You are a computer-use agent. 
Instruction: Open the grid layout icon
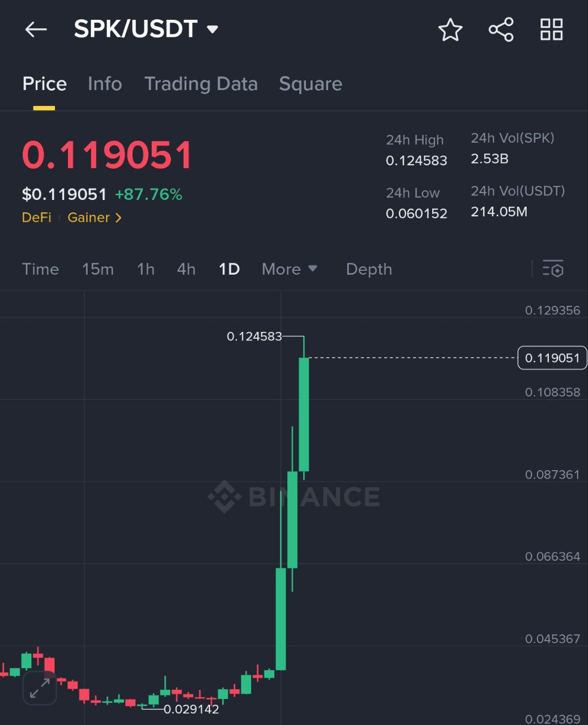coord(551,29)
